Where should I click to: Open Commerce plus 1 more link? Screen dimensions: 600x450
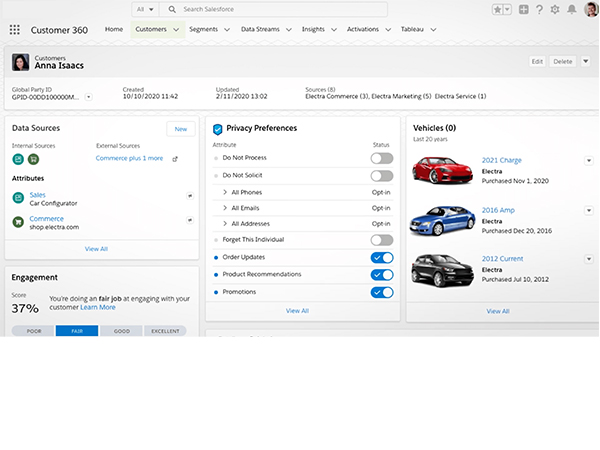pos(129,158)
